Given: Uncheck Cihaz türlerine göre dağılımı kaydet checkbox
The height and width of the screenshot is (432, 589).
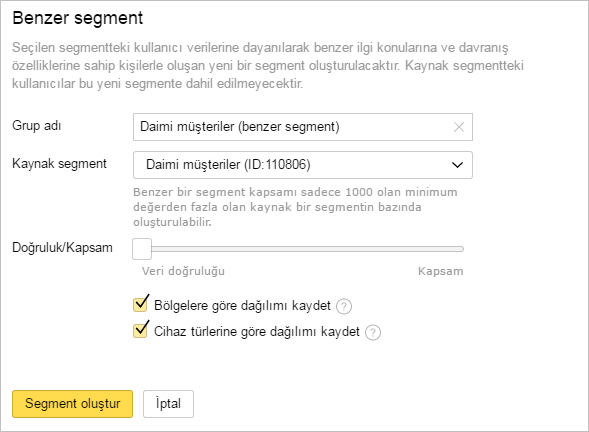Looking at the screenshot, I should tap(140, 330).
